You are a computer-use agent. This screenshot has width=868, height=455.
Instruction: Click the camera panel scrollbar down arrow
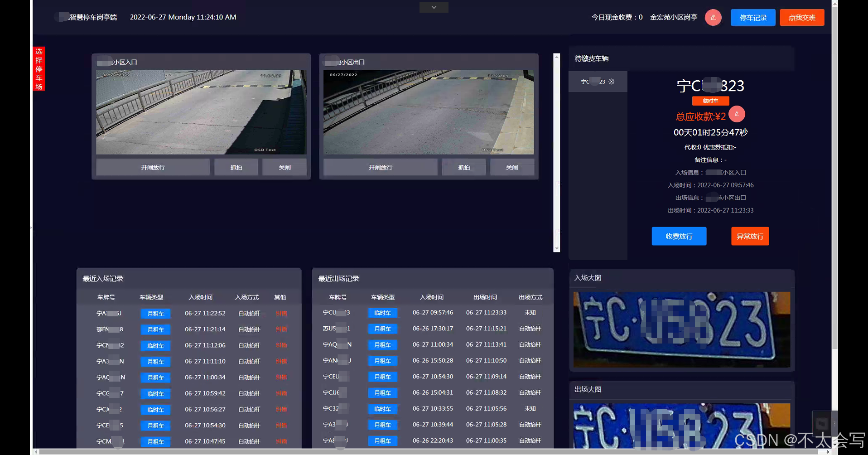point(557,248)
